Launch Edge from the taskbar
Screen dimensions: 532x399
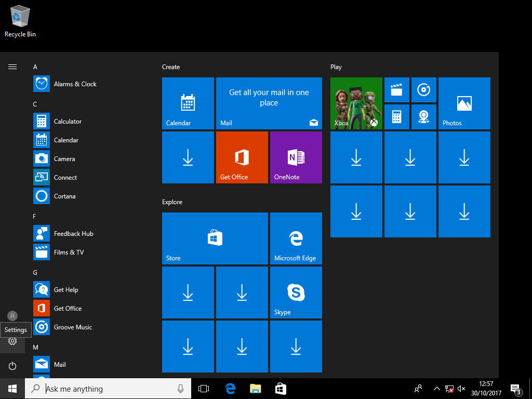click(x=230, y=389)
